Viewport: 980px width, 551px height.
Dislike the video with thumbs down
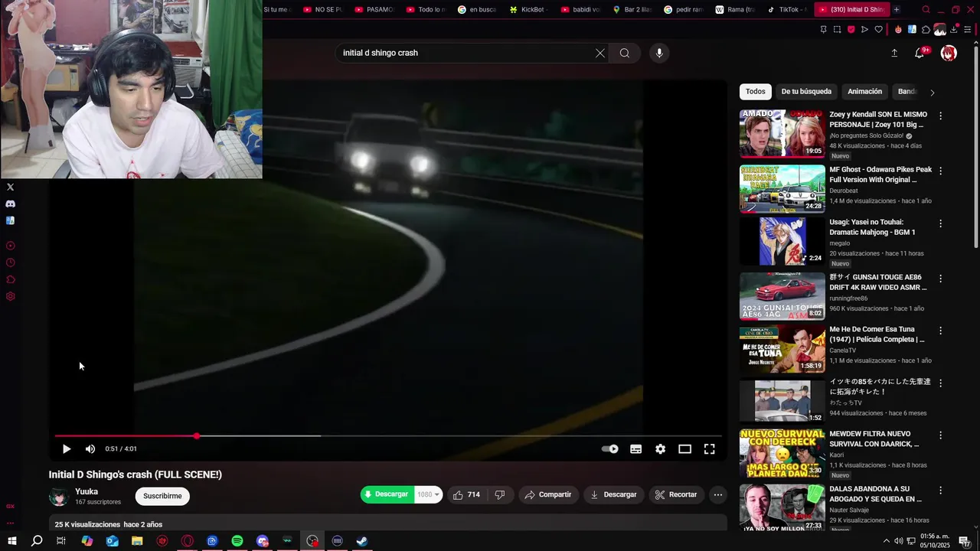click(500, 495)
